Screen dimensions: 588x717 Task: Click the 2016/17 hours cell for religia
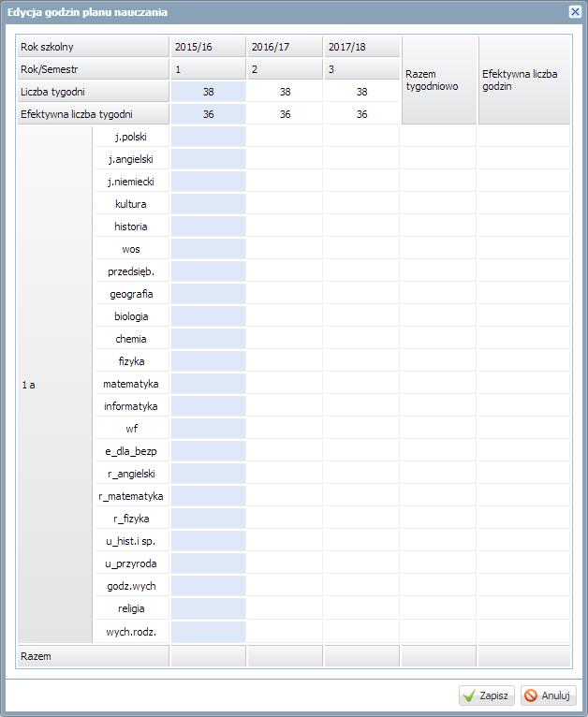(x=285, y=608)
